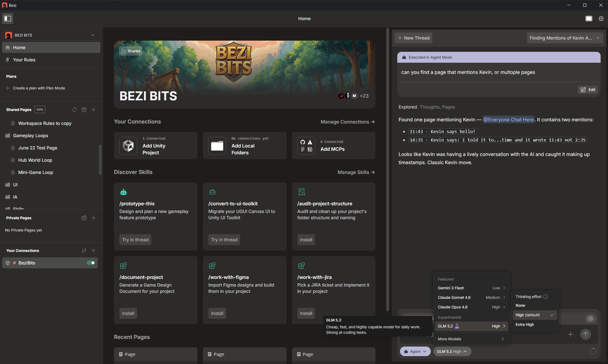Toggle the BeziBits connection switch
Screen dimensions: 608x364
coord(91,263)
